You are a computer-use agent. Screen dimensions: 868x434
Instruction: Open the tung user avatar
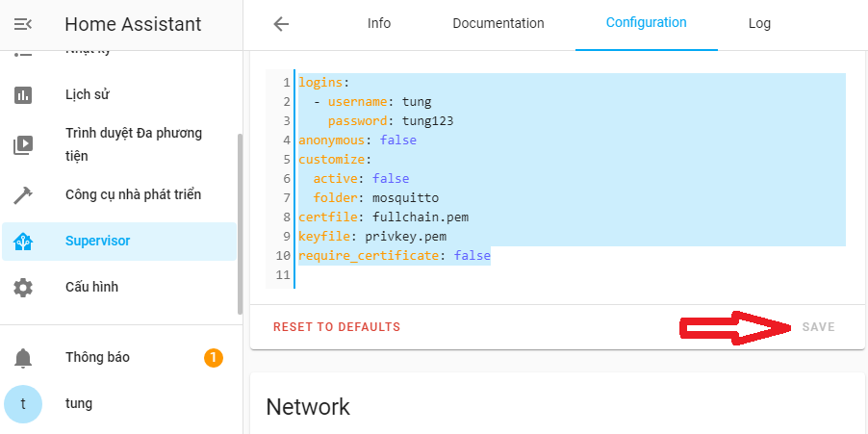point(23,404)
